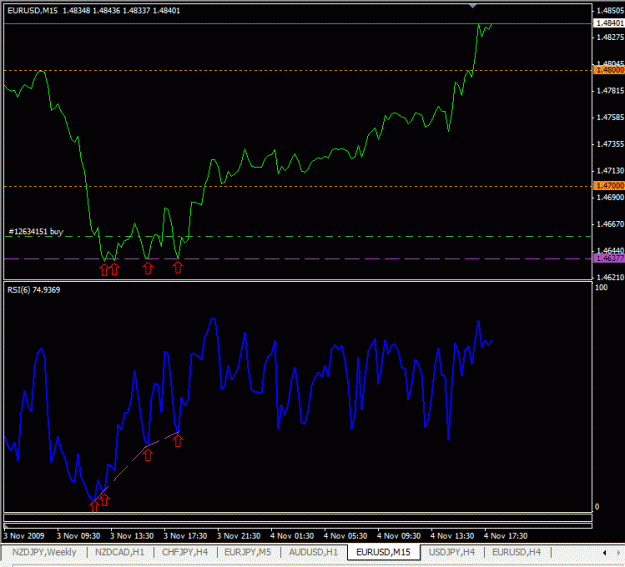The image size is (625, 567).
Task: Switch to the NZDJPY,Weekly chart tab
Action: (x=44, y=552)
